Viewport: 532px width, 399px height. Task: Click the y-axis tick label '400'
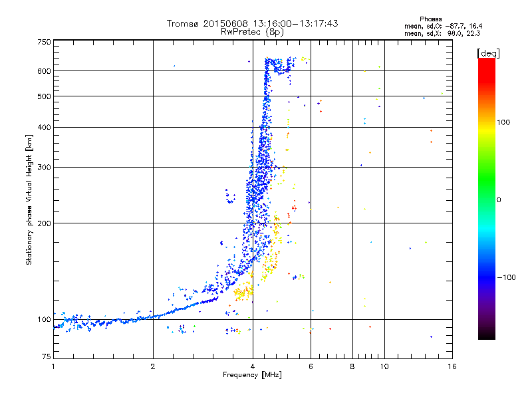[44, 127]
